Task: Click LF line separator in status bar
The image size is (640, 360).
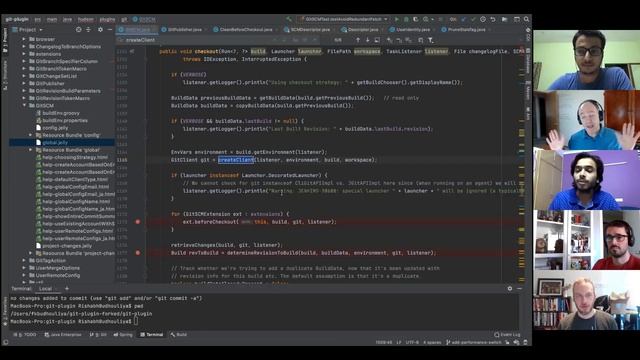Action: click(x=399, y=342)
